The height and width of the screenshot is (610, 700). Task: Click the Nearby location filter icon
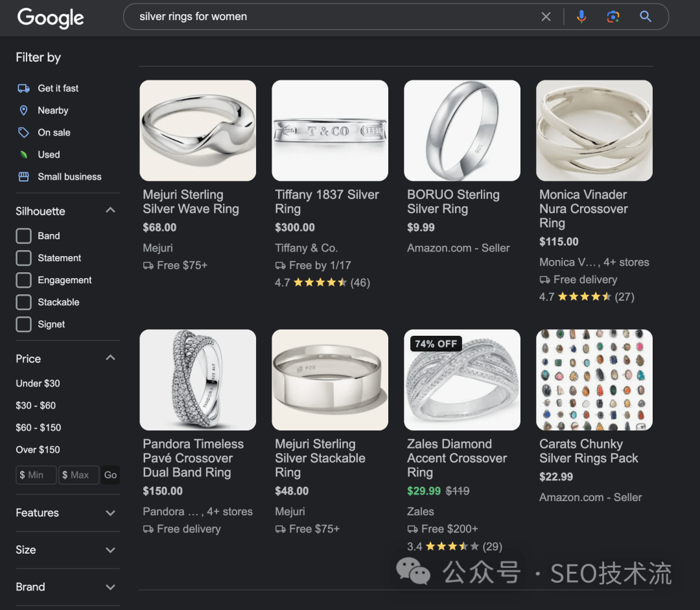click(x=23, y=110)
